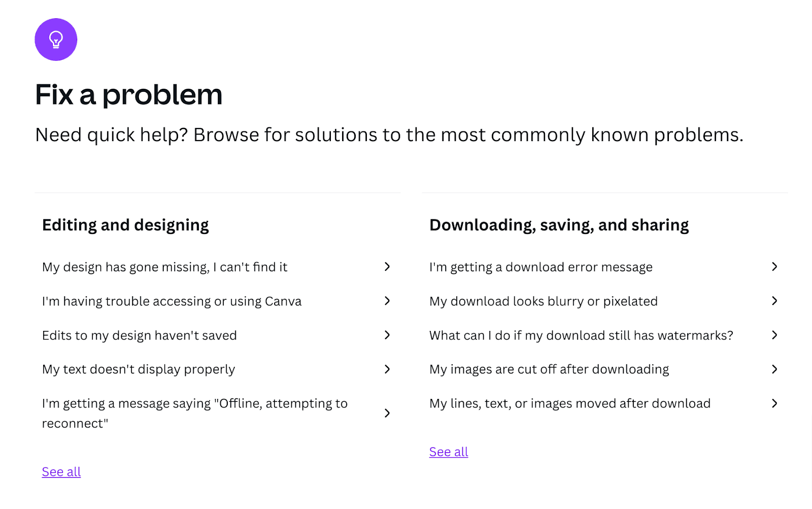Click arrow next to 'My text doesn't display properly'

pyautogui.click(x=387, y=369)
